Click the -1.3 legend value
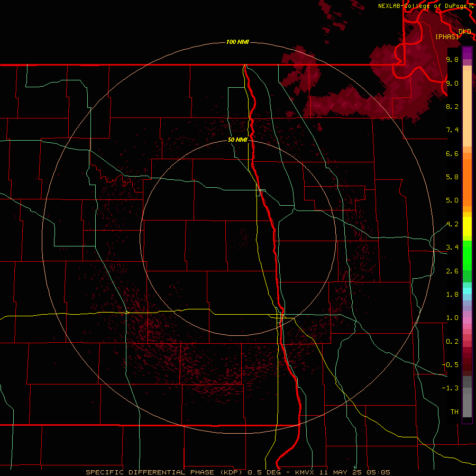Image resolution: width=476 pixels, height=476 pixels. [451, 388]
